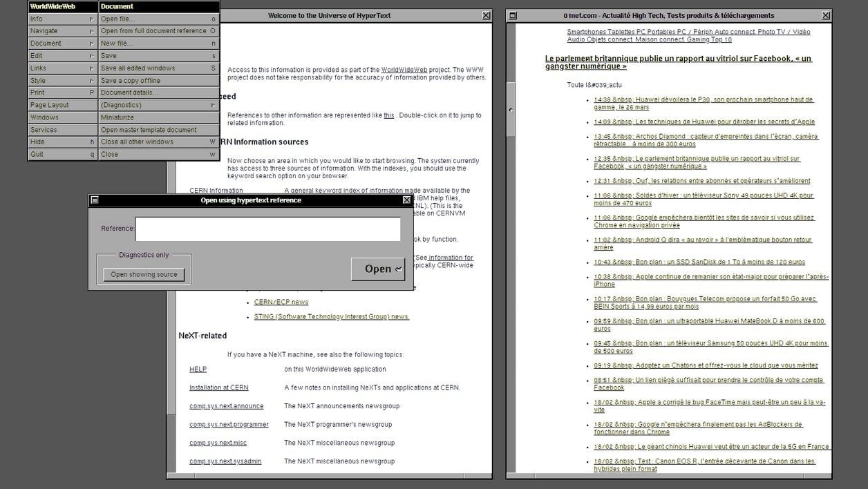Open the 12:31 abonnés et opérateurs article link
This screenshot has width=868, height=489.
click(x=702, y=181)
